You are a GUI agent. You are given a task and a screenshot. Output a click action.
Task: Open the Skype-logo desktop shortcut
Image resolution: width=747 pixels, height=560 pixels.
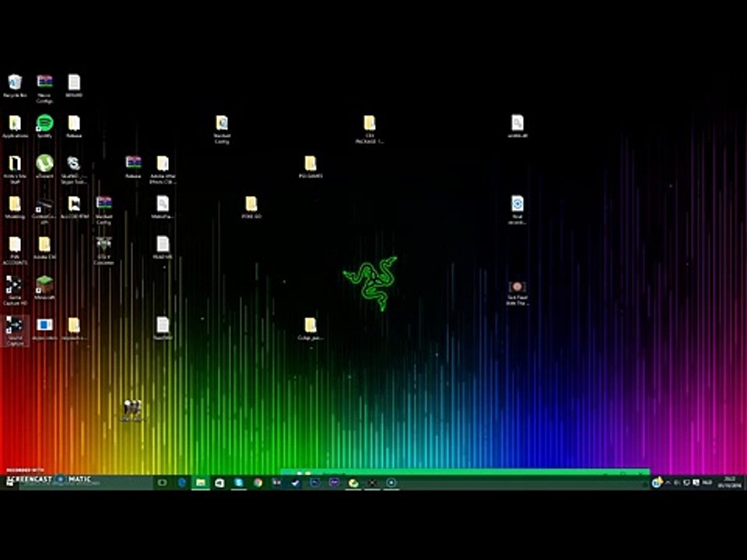click(x=73, y=170)
